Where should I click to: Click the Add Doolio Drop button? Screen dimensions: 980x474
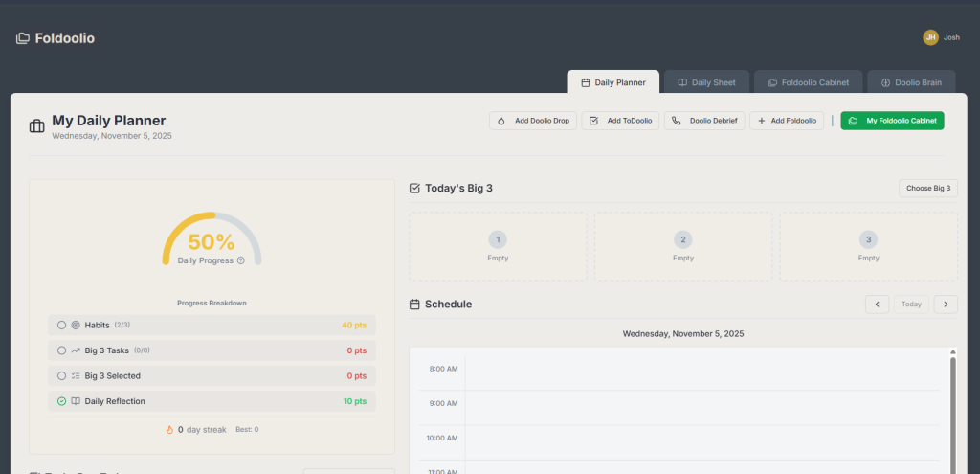(x=533, y=121)
